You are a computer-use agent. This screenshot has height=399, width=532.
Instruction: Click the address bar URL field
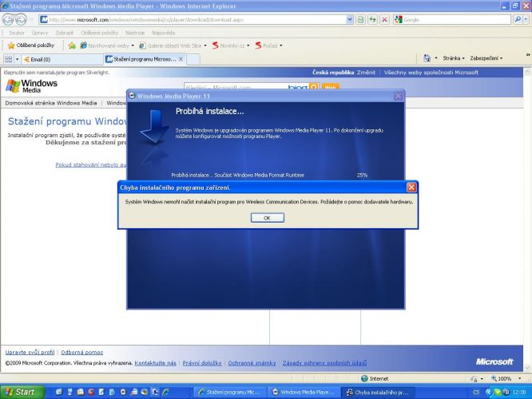click(193, 20)
